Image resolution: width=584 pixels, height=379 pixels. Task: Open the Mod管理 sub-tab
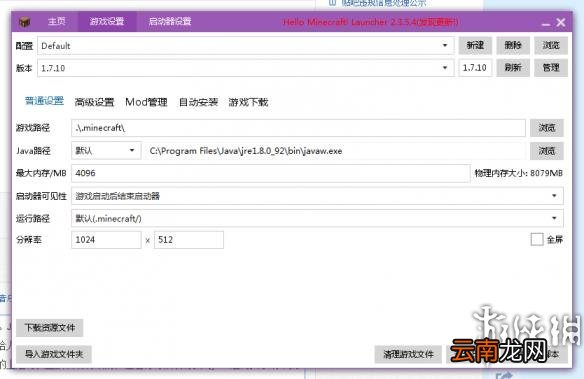[x=146, y=102]
